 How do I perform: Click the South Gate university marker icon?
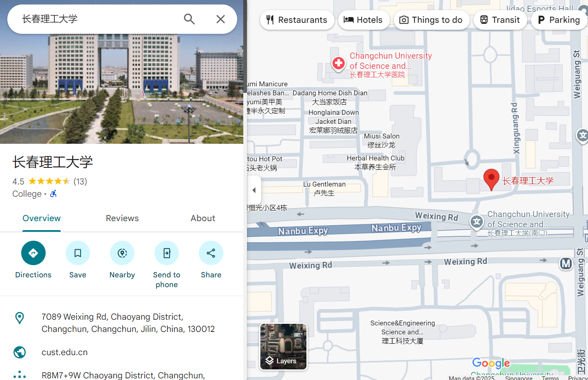pyautogui.click(x=477, y=222)
